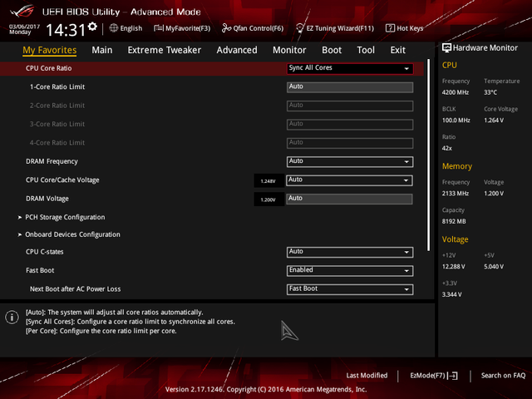Click the 3-Core Ratio Limit field
The width and height of the screenshot is (532, 399).
click(350, 125)
